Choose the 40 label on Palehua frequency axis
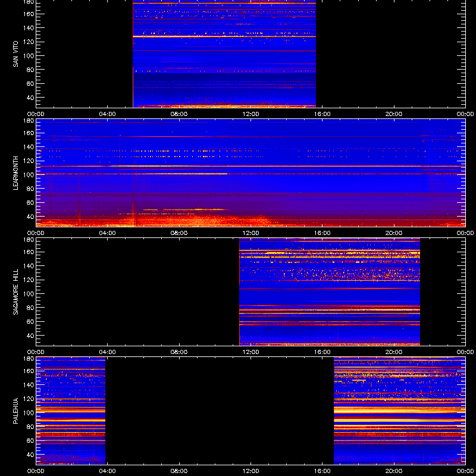Image resolution: width=476 pixels, height=476 pixels. click(x=30, y=455)
